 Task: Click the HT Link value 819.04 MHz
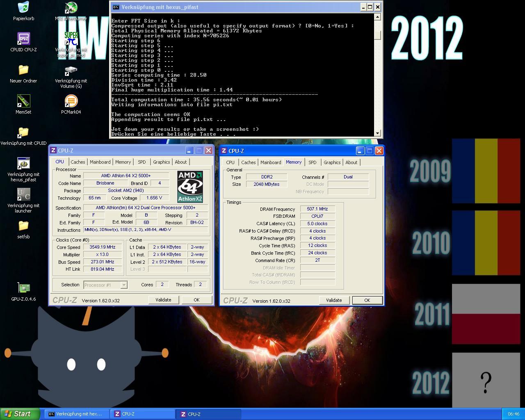point(103,269)
